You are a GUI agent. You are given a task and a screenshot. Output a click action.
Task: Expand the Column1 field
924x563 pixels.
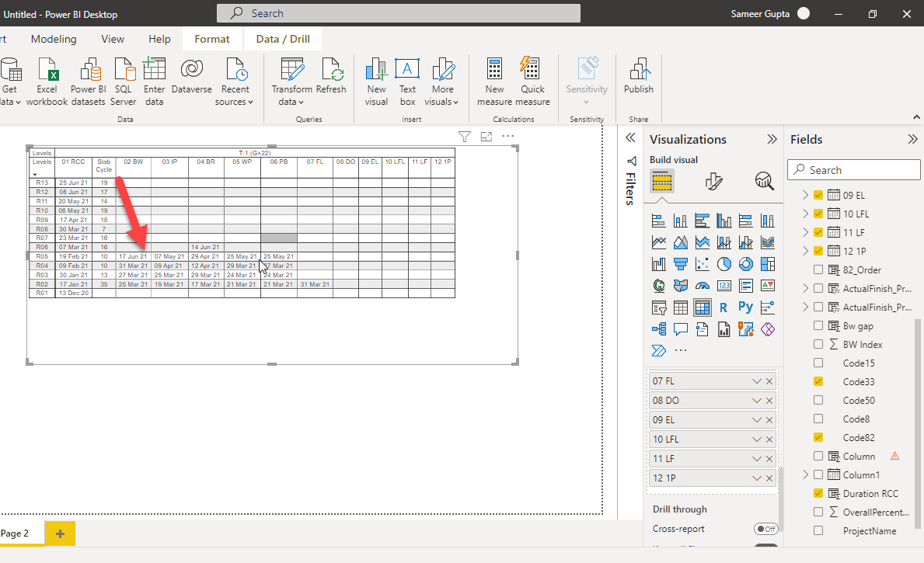coord(806,474)
